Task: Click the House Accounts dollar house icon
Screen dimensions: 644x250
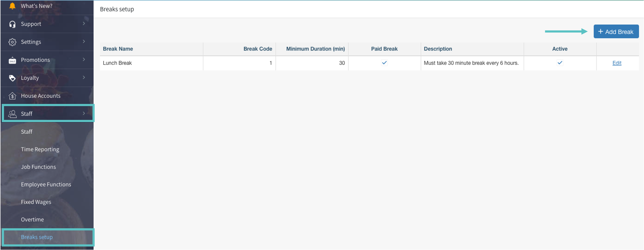Action: click(12, 96)
